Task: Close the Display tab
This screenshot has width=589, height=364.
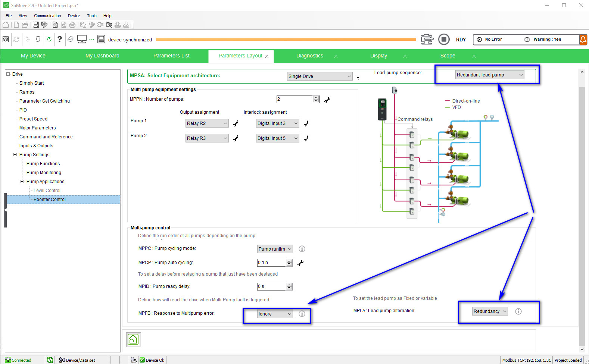Action: pos(405,56)
